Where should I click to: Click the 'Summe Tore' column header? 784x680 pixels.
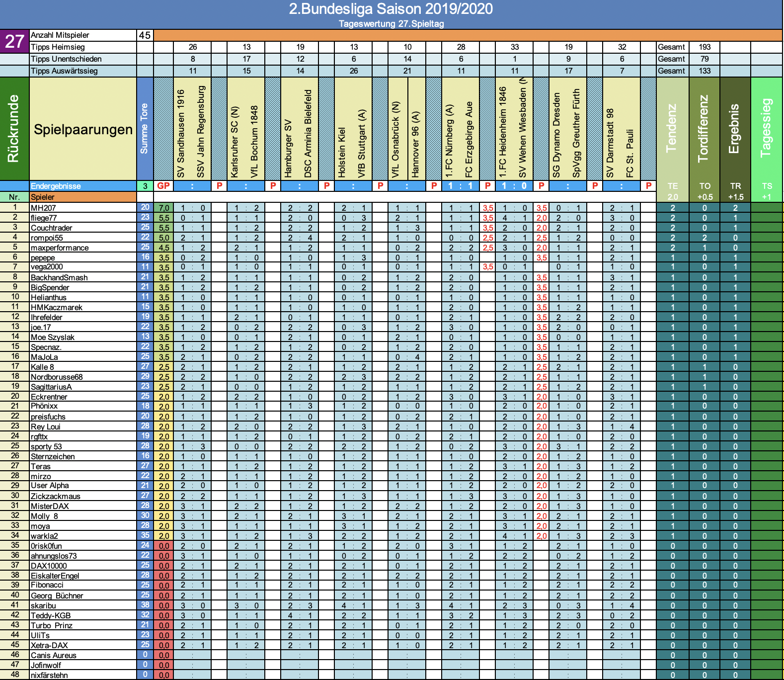click(x=144, y=129)
